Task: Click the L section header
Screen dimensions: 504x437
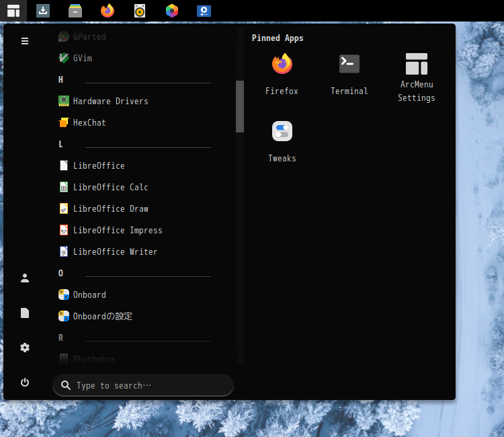Action: coord(60,145)
